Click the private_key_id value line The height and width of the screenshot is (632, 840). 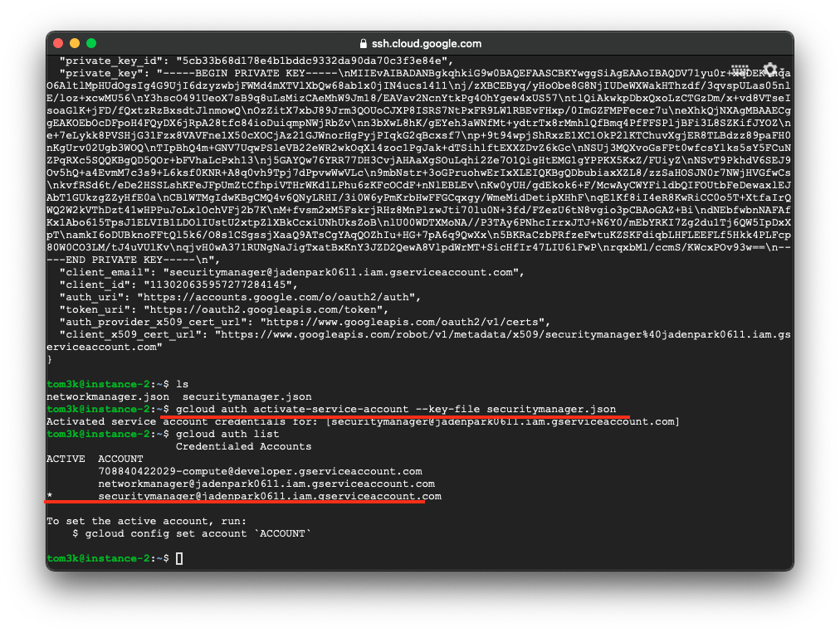point(256,61)
